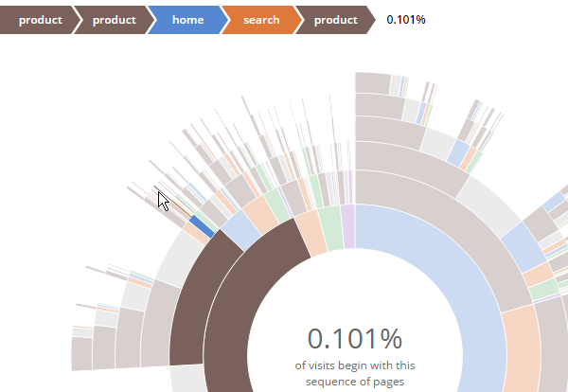Click the large '0.101%' figure in the chart center
Screen dimensions: 568x392
pos(355,339)
